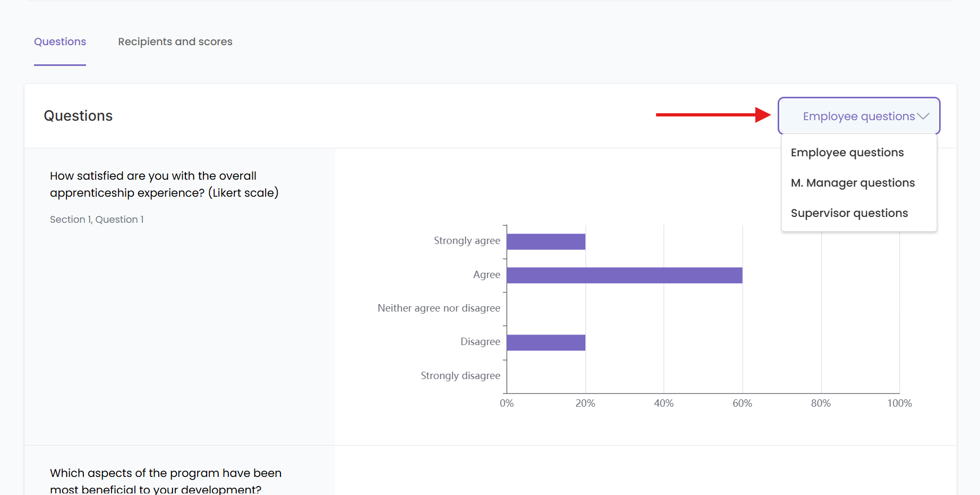Click the Strongly agree bar

pyautogui.click(x=544, y=241)
